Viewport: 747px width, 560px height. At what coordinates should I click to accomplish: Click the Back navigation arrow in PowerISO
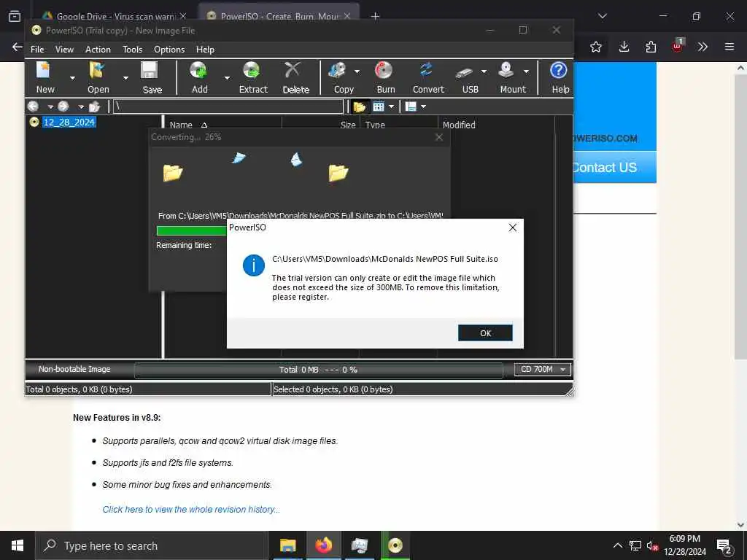click(33, 106)
